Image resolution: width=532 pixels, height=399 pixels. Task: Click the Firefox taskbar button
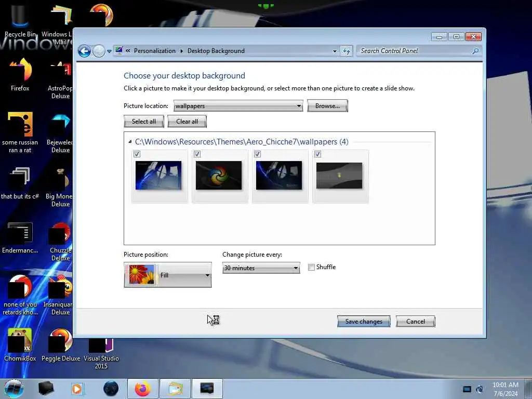[143, 389]
